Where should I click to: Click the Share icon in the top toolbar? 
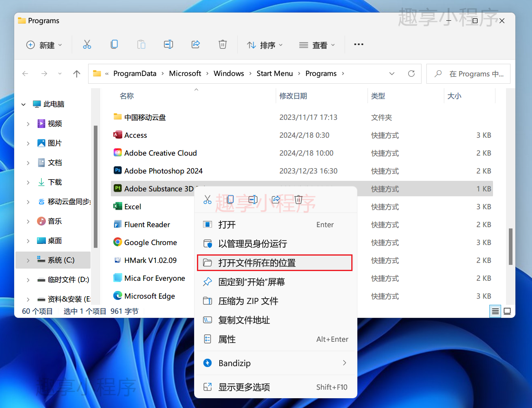(x=196, y=44)
